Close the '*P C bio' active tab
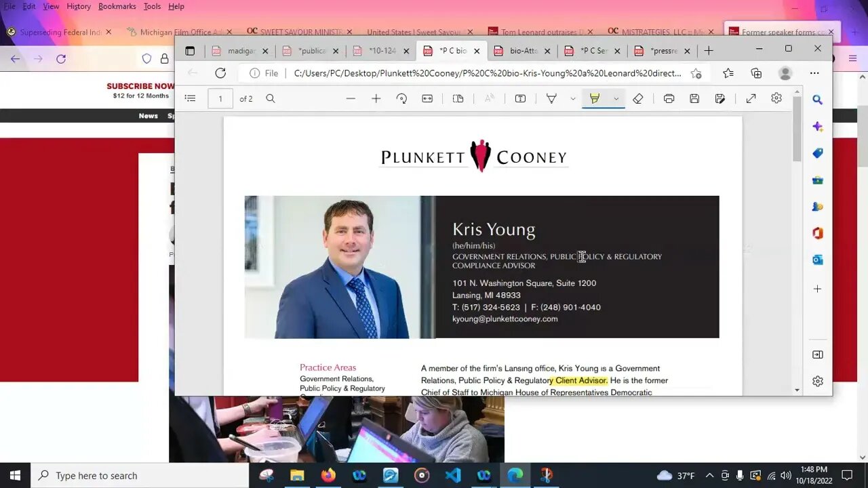868x488 pixels. tap(477, 51)
